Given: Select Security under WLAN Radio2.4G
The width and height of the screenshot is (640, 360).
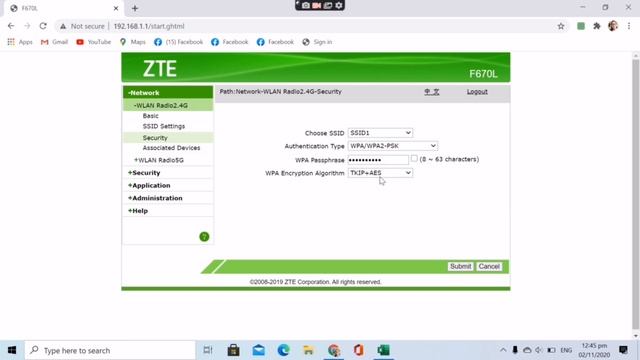Looking at the screenshot, I should 155,138.
